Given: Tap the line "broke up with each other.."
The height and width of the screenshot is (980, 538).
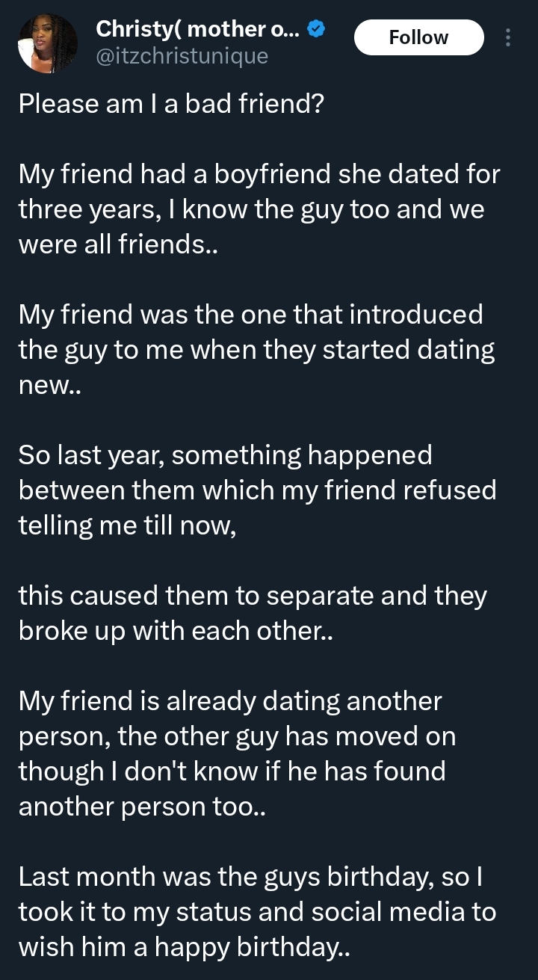Looking at the screenshot, I should pos(176,631).
